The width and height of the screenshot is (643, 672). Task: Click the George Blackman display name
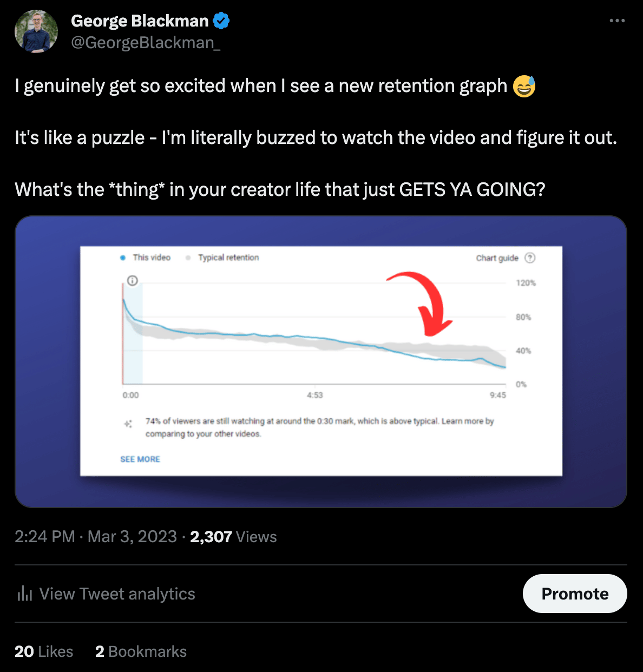(x=140, y=21)
